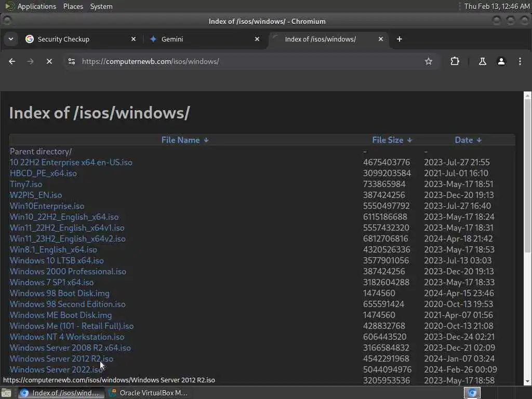View site information for computernewb.com

(x=72, y=61)
